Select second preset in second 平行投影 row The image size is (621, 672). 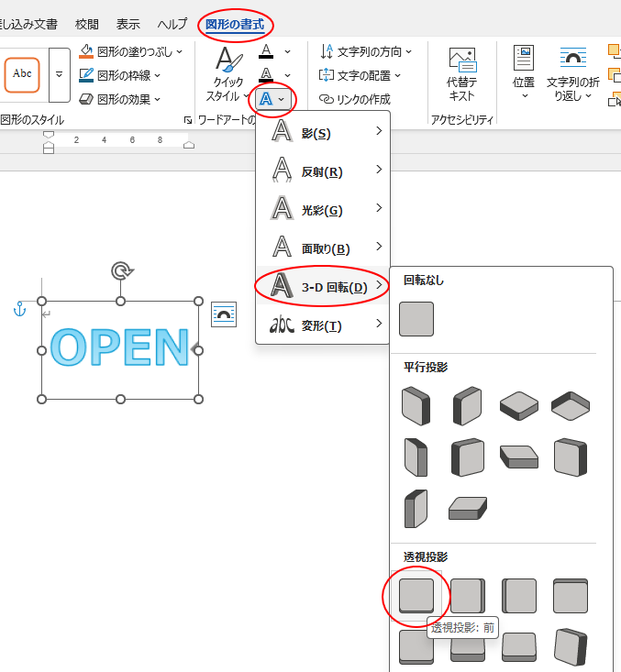point(468,457)
